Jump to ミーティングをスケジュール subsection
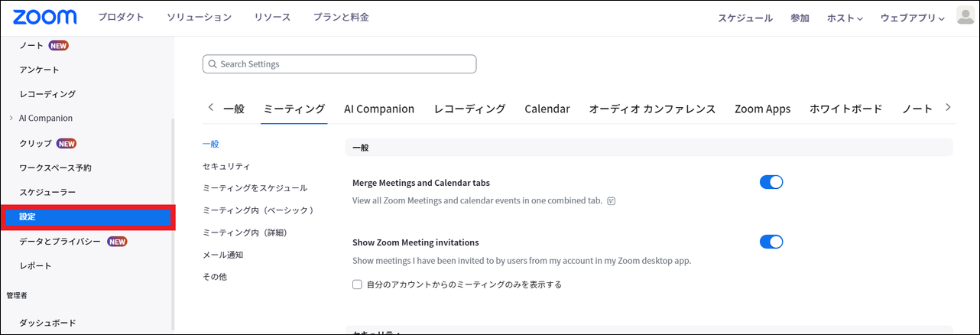 click(255, 188)
